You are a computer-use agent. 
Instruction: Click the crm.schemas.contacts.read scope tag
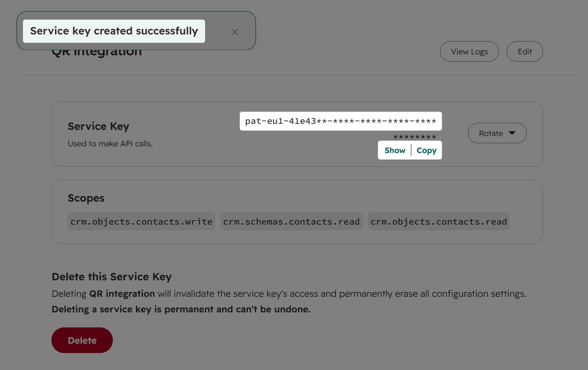coord(291,221)
